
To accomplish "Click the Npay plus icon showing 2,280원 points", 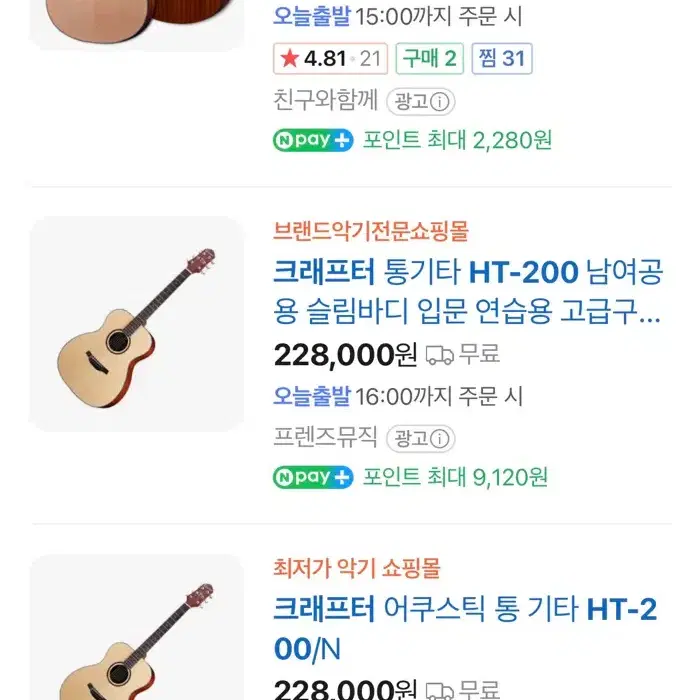I will tap(313, 140).
